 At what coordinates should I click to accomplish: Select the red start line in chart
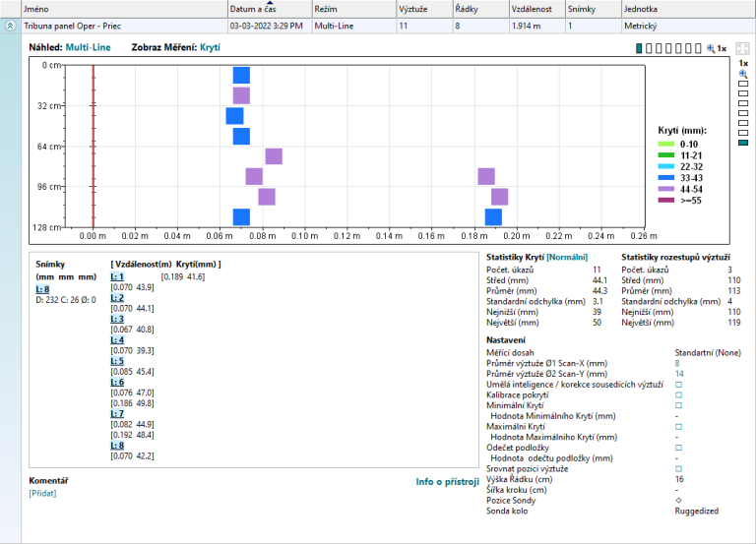coord(94,146)
